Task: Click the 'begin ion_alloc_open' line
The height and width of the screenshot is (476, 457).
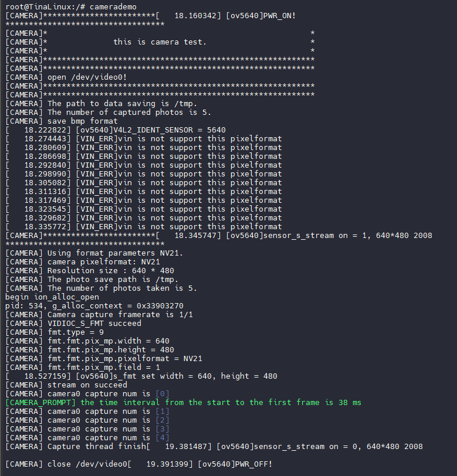Action: (52, 297)
